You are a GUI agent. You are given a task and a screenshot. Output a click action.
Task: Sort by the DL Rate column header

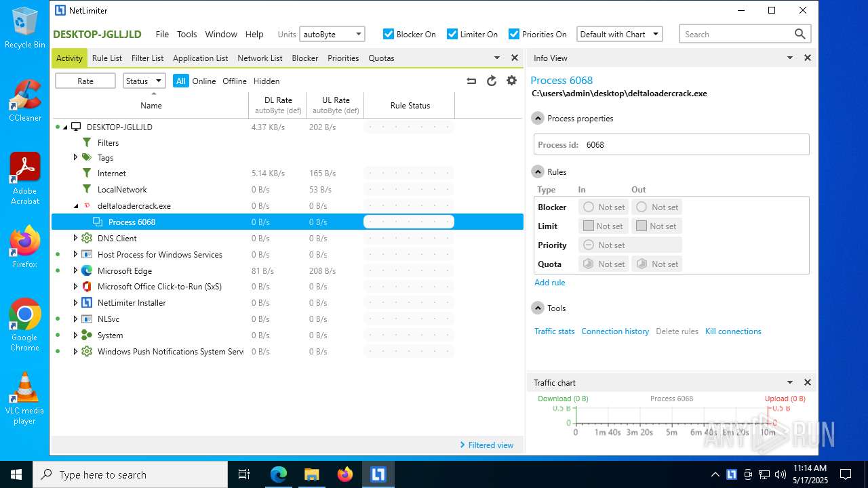pos(278,105)
